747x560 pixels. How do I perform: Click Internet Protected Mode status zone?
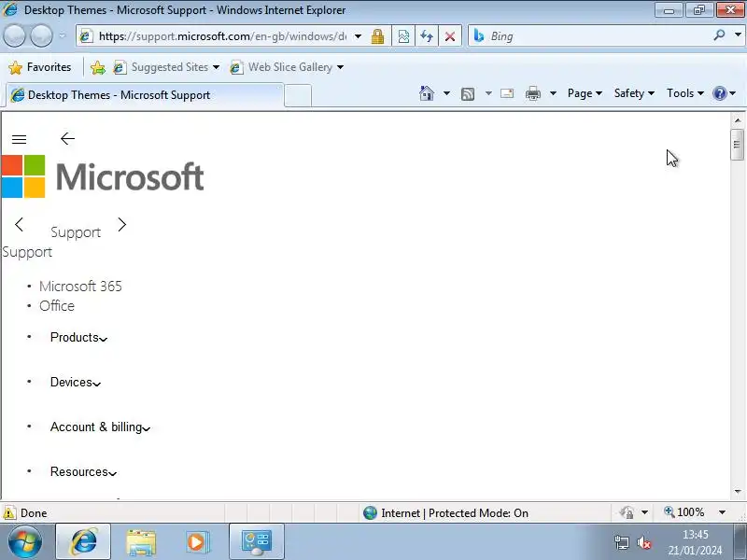click(445, 512)
